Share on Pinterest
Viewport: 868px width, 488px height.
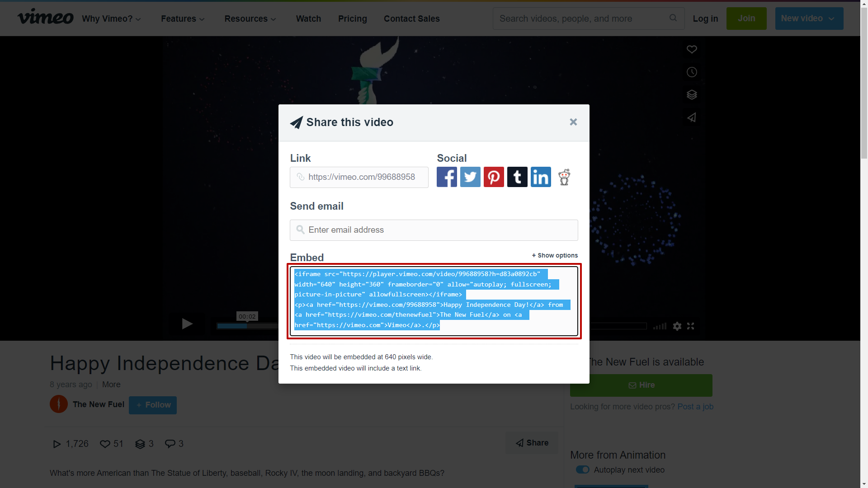(494, 177)
